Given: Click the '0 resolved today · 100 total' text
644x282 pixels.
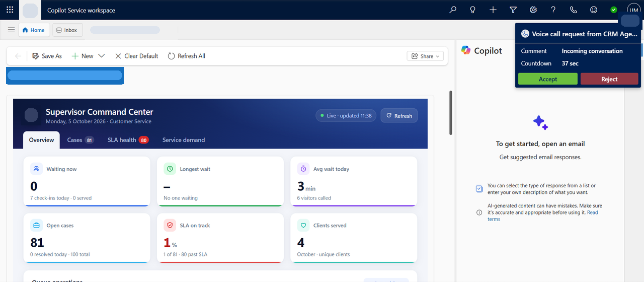Looking at the screenshot, I should click(x=60, y=254).
